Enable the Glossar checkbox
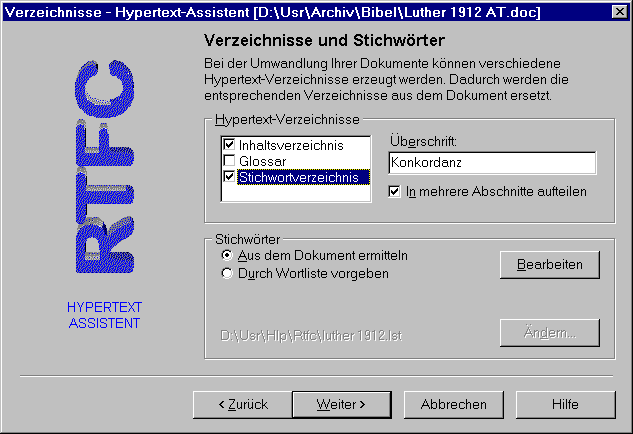633x434 pixels. [x=229, y=161]
